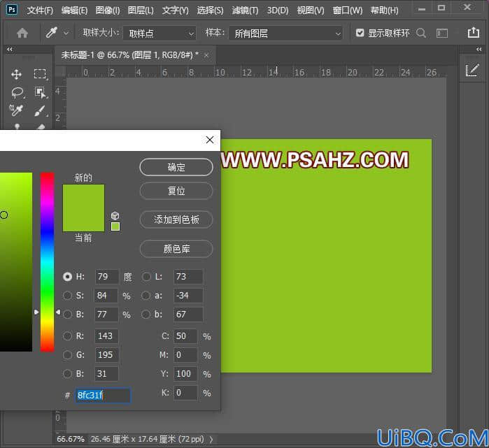Select the HSB brightness B radio button
The height and width of the screenshot is (448, 489).
point(67,315)
